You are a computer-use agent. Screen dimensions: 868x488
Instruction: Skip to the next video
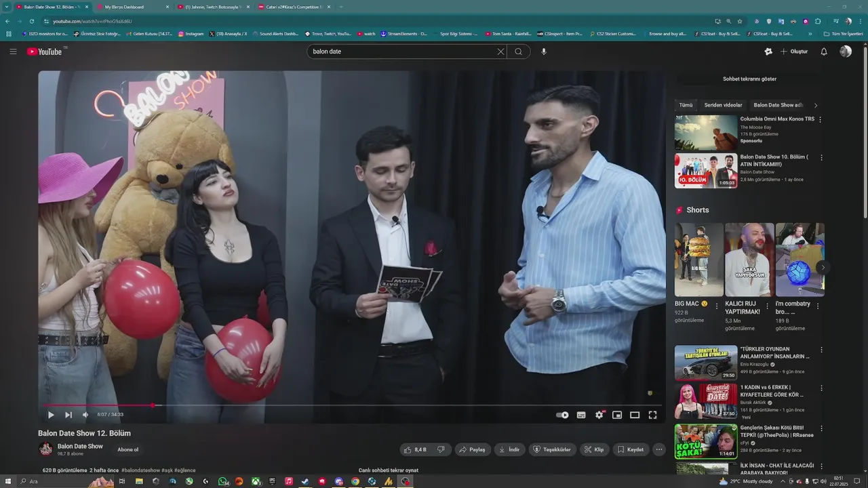click(68, 415)
